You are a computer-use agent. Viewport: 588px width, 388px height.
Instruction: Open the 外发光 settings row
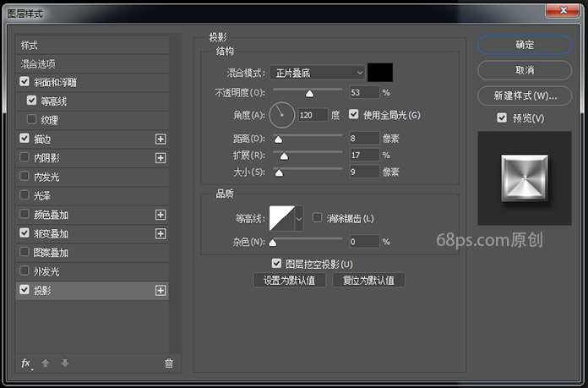(92, 271)
